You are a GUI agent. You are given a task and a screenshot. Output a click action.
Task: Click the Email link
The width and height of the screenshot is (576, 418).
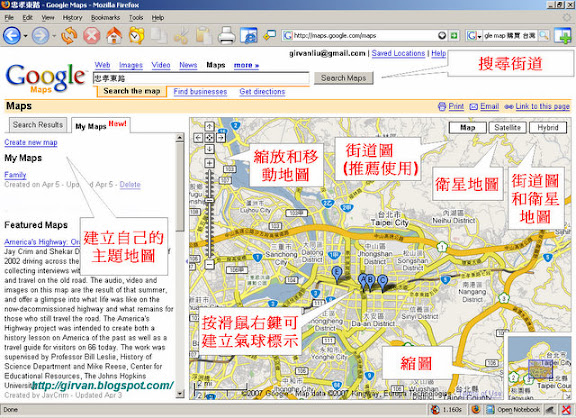pos(489,107)
